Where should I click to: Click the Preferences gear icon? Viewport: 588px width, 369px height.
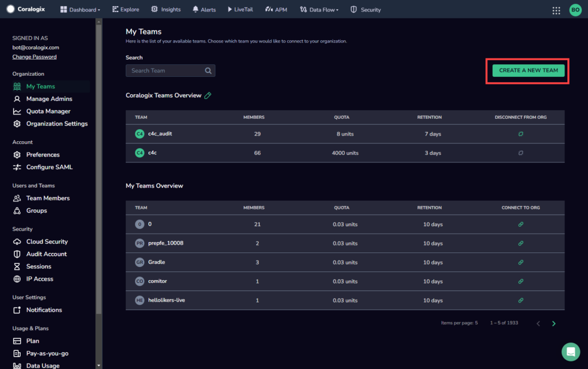pyautogui.click(x=17, y=155)
